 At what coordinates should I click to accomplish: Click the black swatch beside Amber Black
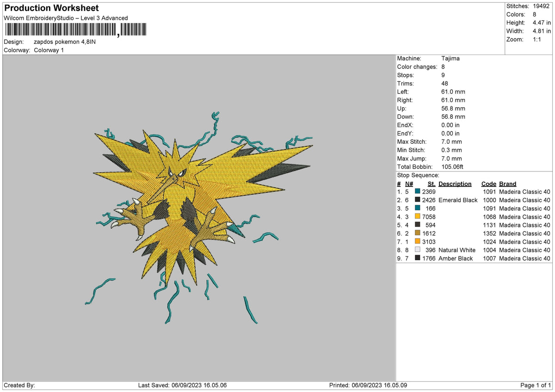tap(418, 258)
